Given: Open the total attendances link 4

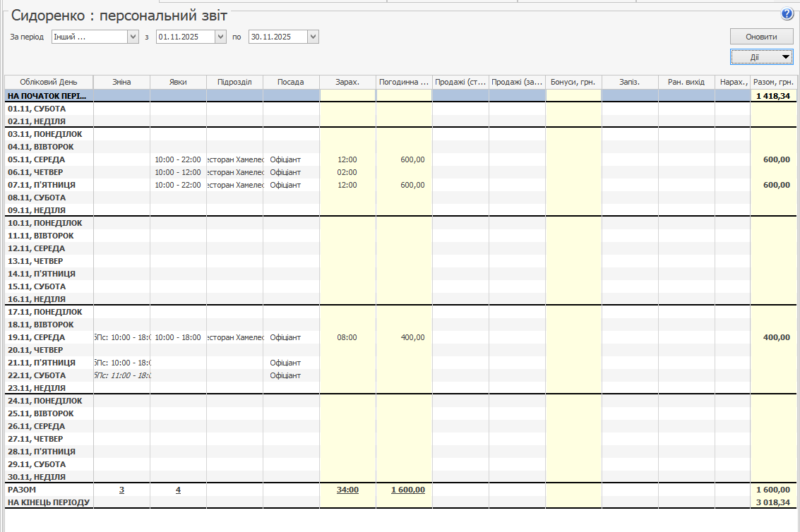Looking at the screenshot, I should [x=178, y=490].
